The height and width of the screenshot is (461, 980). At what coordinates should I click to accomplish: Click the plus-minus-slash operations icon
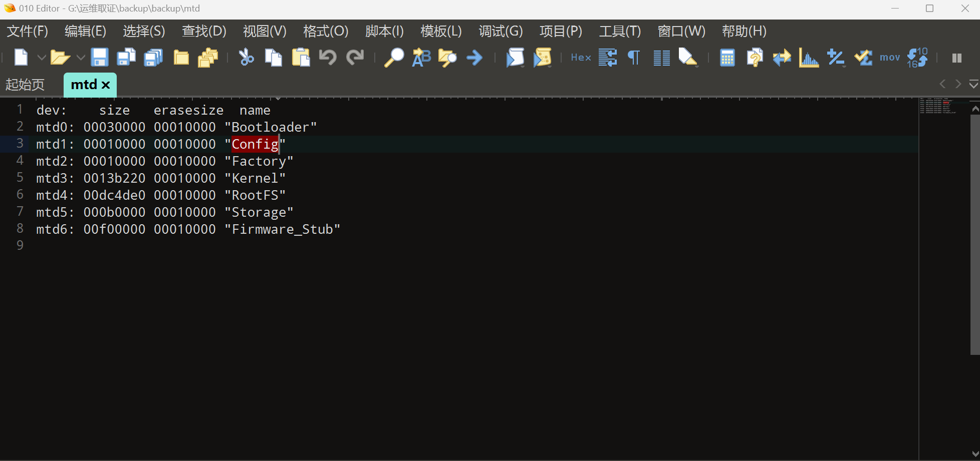coord(836,58)
